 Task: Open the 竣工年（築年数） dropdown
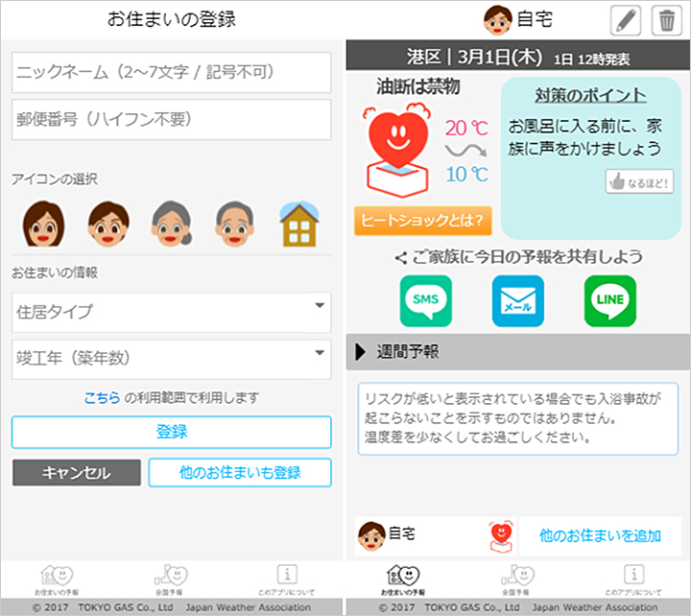click(x=172, y=357)
